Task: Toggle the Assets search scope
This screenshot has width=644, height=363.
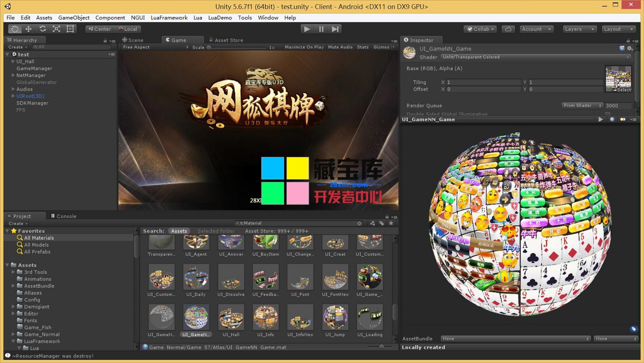Action: [179, 231]
